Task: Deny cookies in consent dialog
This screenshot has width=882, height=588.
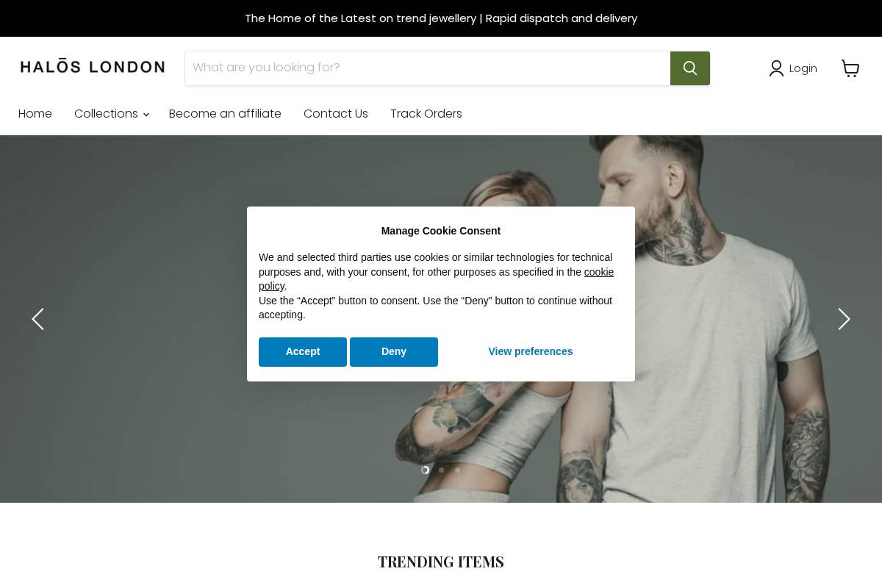Action: [394, 351]
